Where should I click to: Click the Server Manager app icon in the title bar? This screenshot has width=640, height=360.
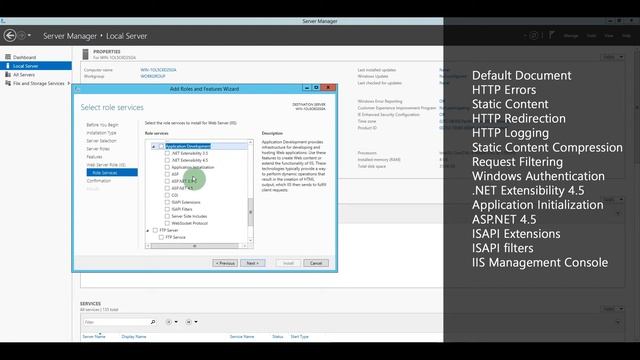[x=3, y=21]
